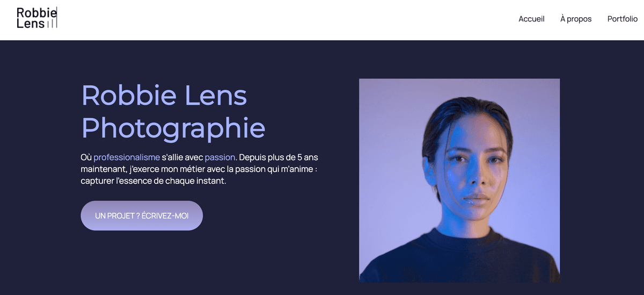Click the word Lens in the logo
This screenshot has height=295, width=644.
coord(30,24)
